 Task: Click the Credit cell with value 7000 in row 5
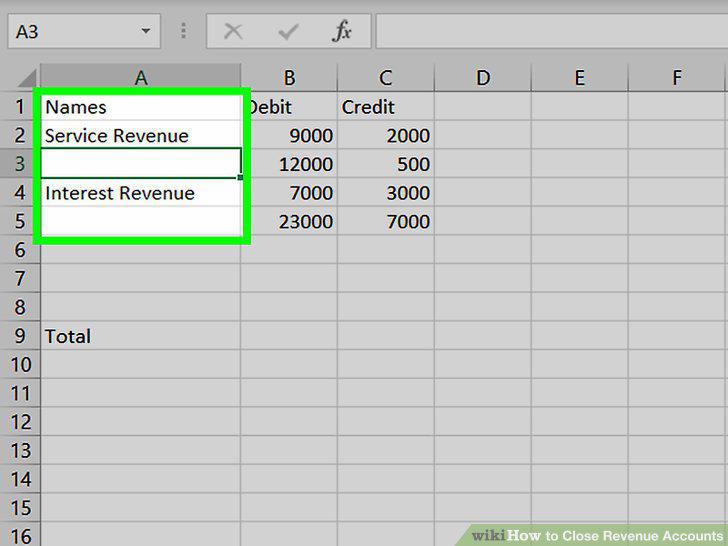[386, 221]
